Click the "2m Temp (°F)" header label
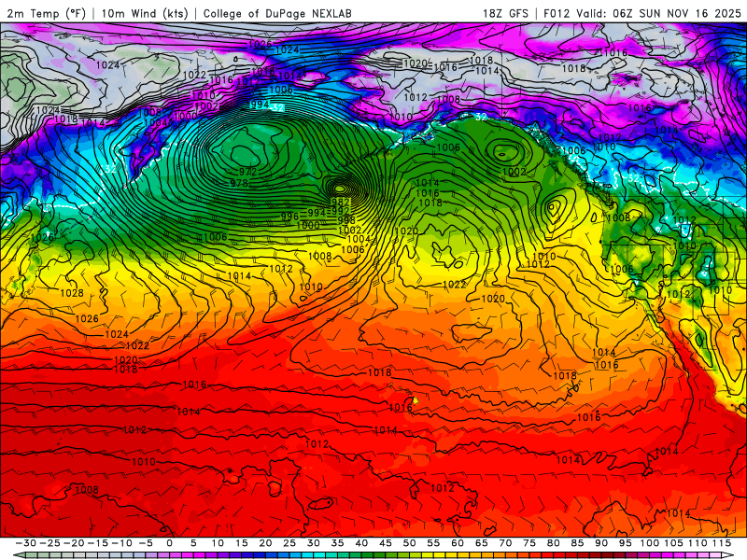Viewport: 747px width, 560px height. pyautogui.click(x=46, y=13)
